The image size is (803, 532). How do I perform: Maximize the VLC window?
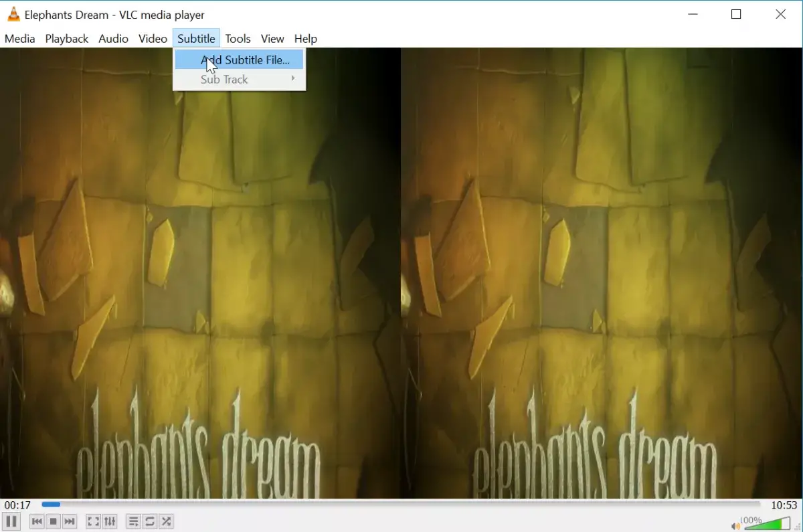tap(736, 14)
